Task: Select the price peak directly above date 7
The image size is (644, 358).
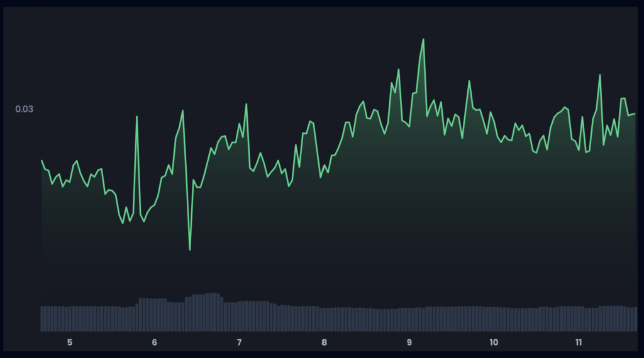Action: pos(246,104)
